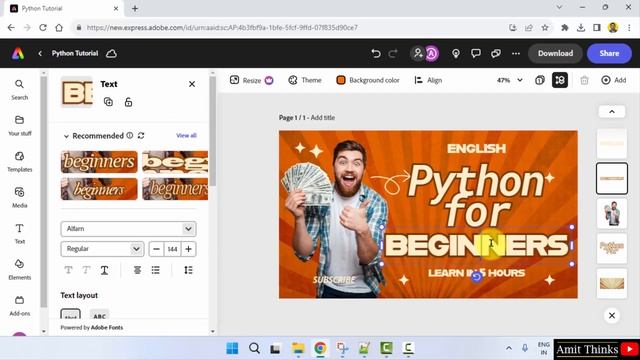Collapse the Recommended section
The width and height of the screenshot is (640, 360).
pos(66,136)
